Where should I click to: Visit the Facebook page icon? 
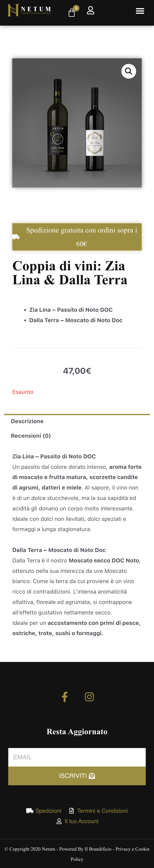pyautogui.click(x=65, y=697)
